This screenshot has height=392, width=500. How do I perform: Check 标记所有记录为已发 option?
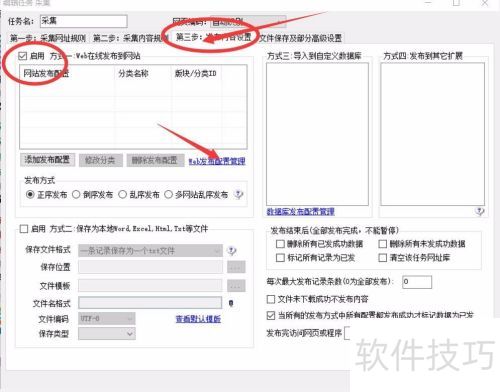280,258
